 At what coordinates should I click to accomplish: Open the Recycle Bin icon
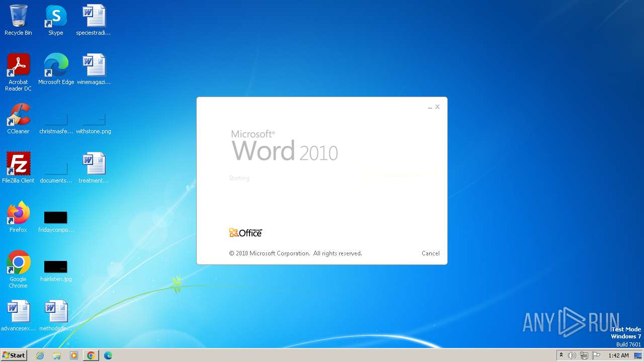(18, 20)
